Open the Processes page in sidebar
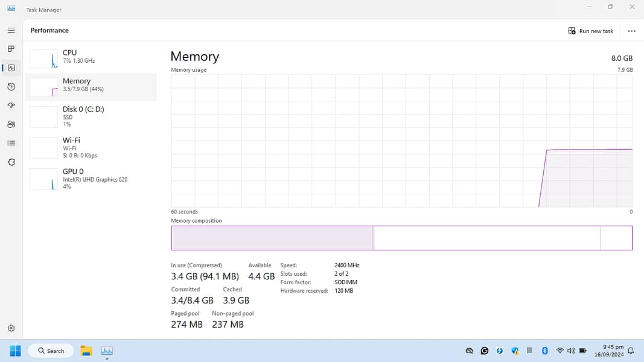The width and height of the screenshot is (644, 362). [x=11, y=49]
